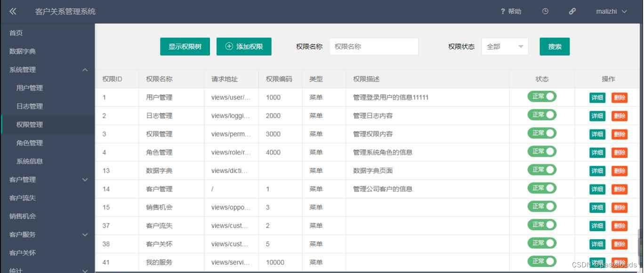644x273 pixels.
Task: Toggle status switch for 用户管理 row
Action: (542, 96)
